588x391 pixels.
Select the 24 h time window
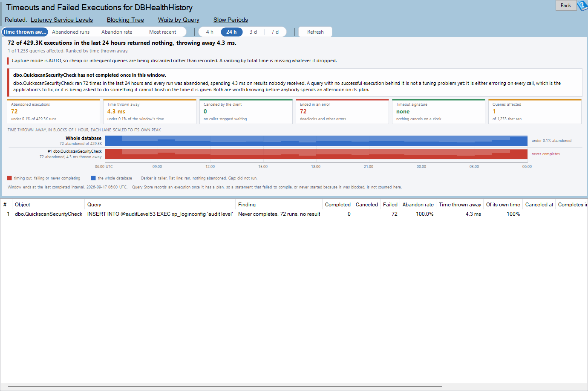(x=231, y=32)
